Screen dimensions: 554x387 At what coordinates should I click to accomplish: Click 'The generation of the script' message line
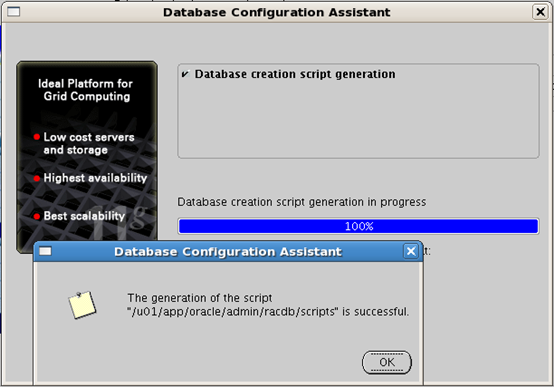click(x=200, y=298)
